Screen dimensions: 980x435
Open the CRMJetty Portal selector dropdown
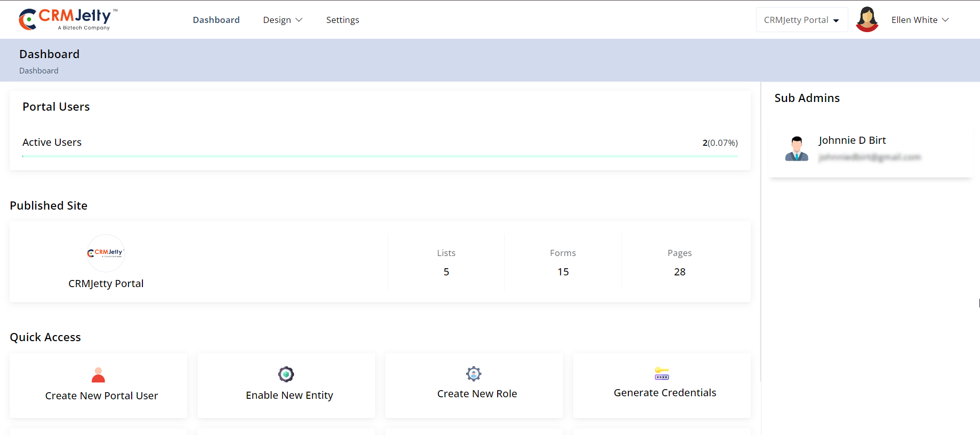(801, 20)
